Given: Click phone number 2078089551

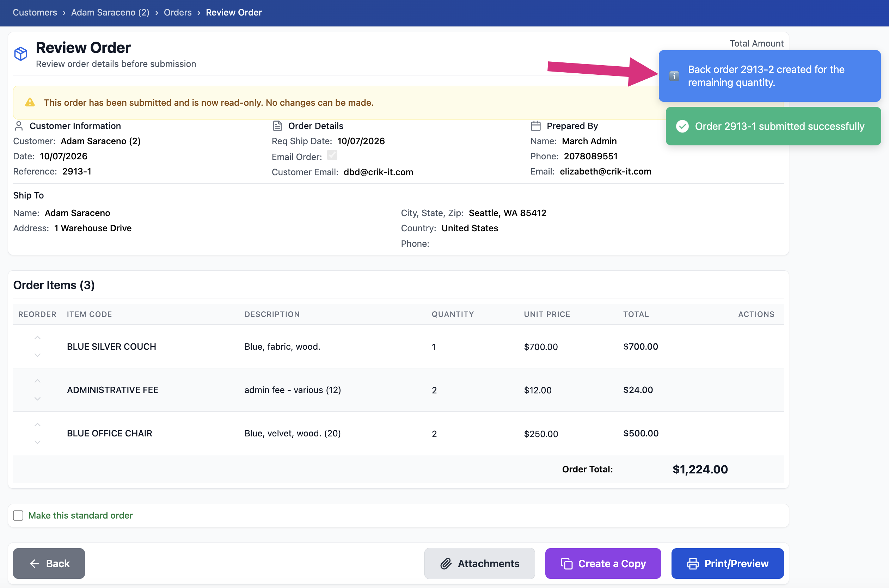Looking at the screenshot, I should [590, 157].
